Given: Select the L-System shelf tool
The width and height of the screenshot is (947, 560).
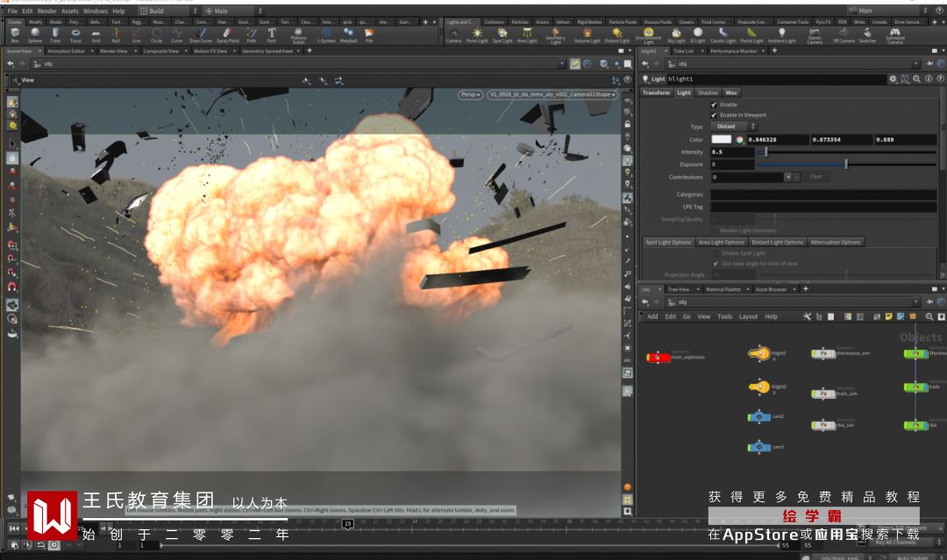Looking at the screenshot, I should (326, 35).
